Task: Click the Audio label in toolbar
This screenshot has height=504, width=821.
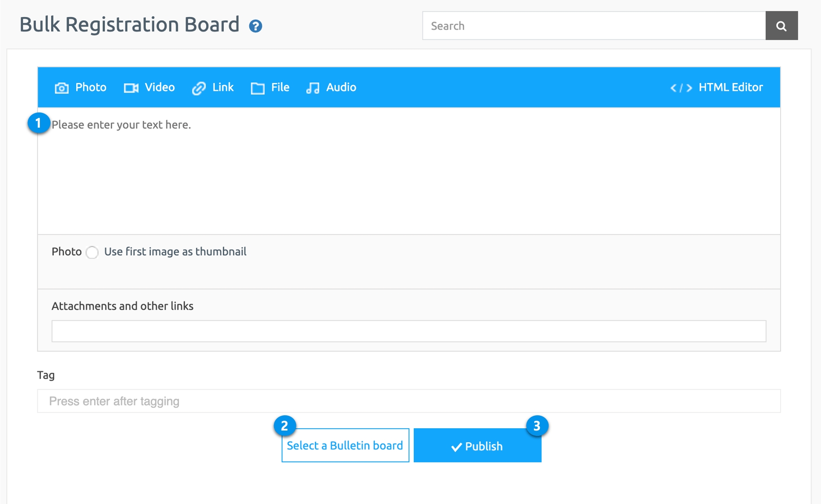Action: click(x=341, y=87)
